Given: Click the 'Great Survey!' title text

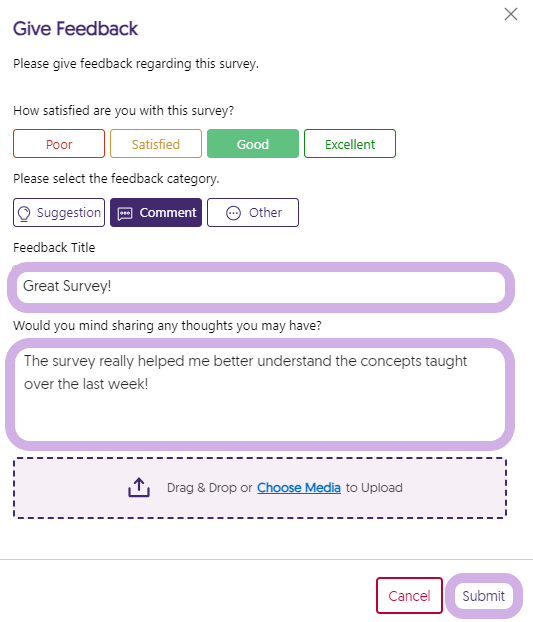Looking at the screenshot, I should tap(67, 286).
